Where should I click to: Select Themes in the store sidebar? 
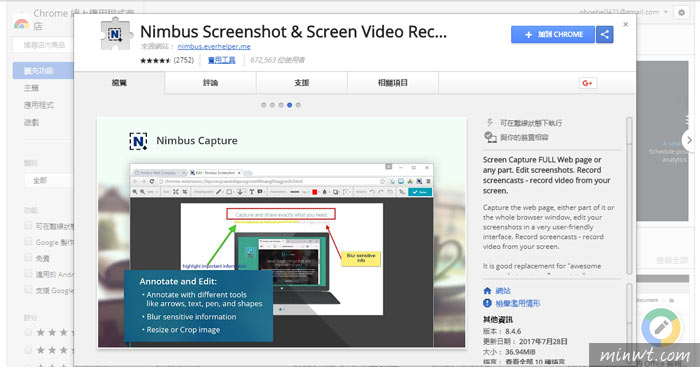[31, 88]
